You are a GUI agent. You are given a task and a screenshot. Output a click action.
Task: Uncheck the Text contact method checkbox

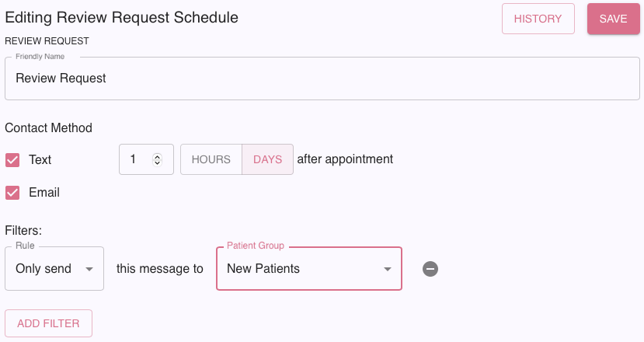[x=12, y=159]
